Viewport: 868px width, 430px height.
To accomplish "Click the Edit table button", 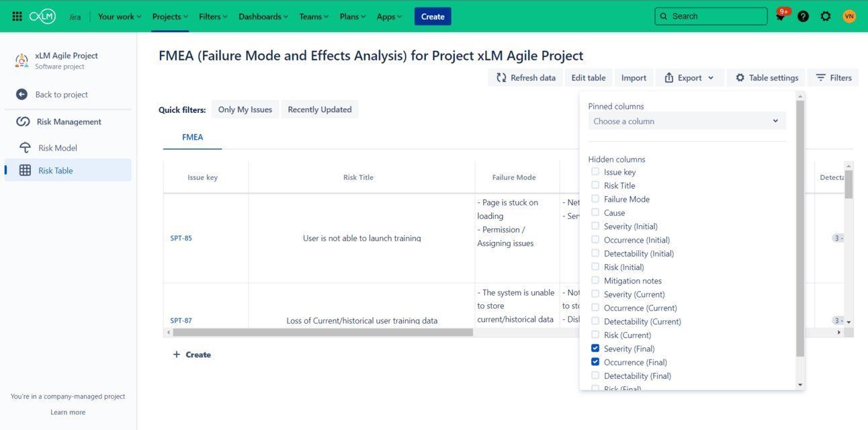I will [589, 78].
